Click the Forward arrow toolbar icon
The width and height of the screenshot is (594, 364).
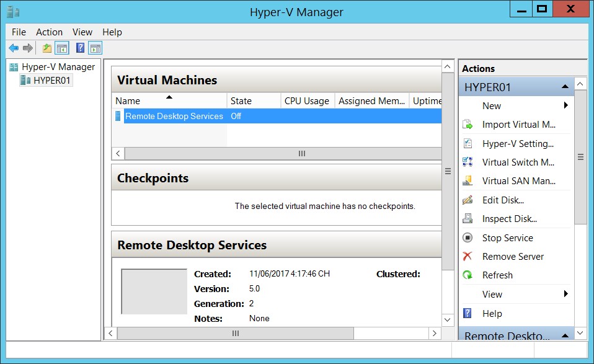tap(28, 48)
